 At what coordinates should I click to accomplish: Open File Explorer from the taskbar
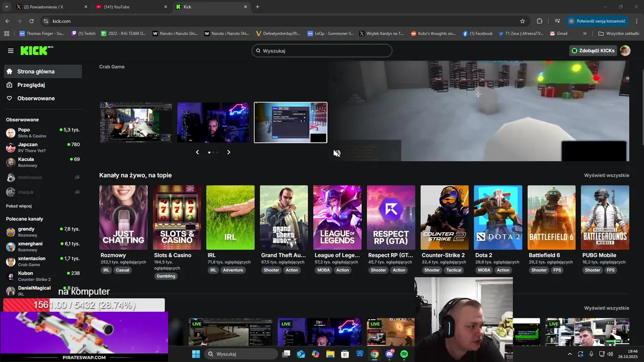(330, 354)
